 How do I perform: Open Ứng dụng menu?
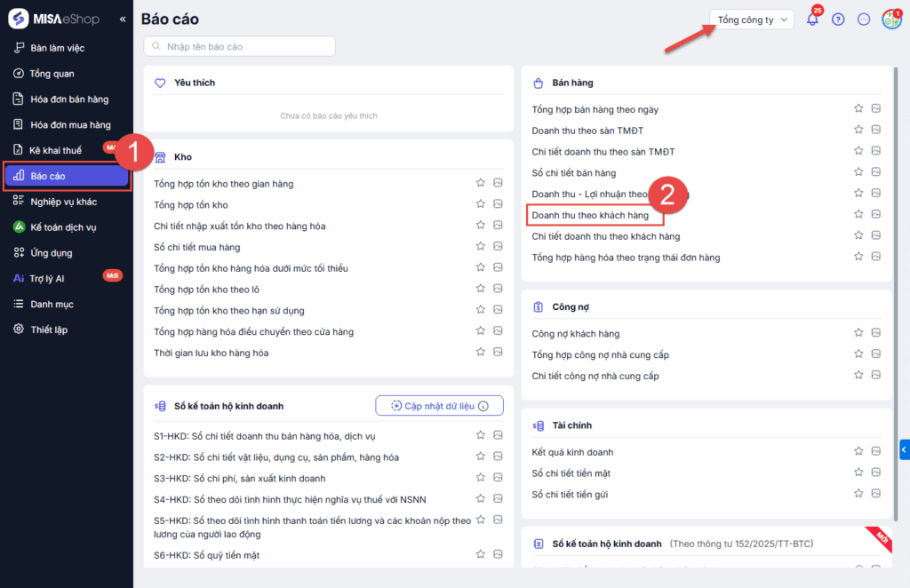point(51,253)
